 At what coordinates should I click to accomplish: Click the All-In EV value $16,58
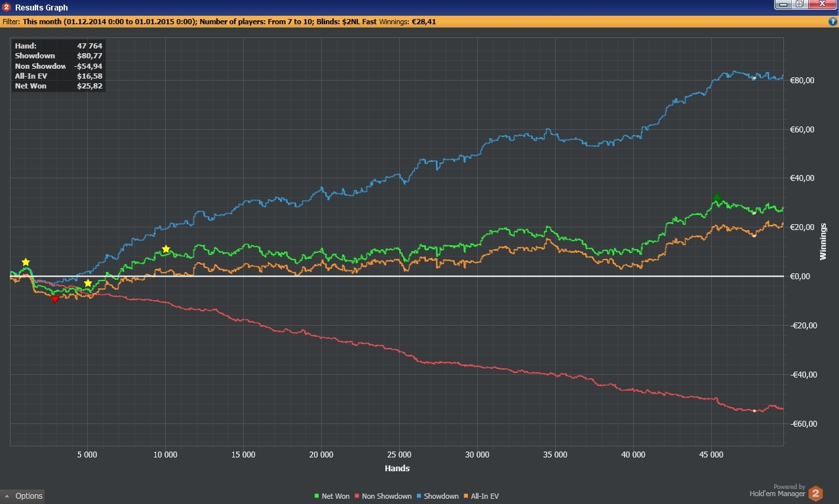90,76
